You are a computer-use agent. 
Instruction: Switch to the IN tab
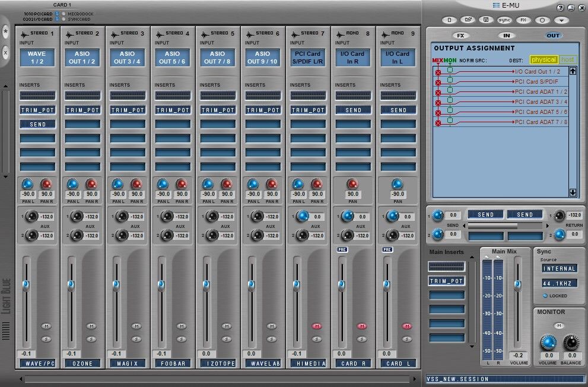tap(506, 36)
